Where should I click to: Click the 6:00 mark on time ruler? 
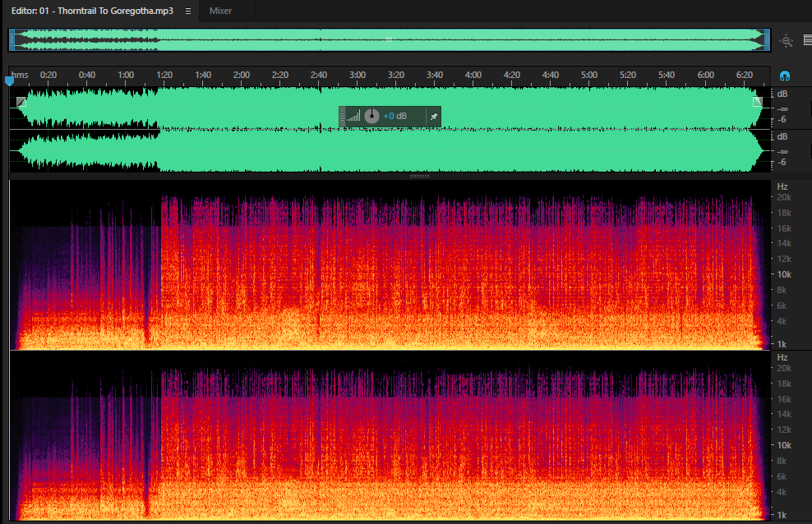click(x=705, y=75)
